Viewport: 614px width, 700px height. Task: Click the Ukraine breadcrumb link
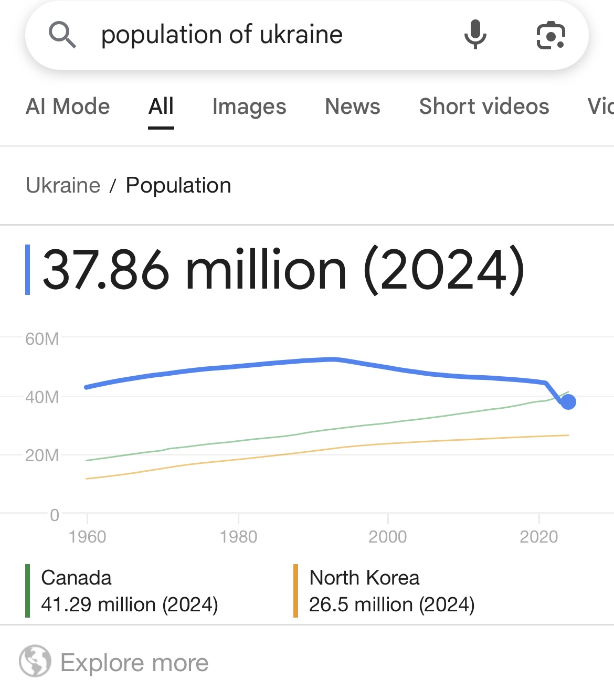[63, 185]
